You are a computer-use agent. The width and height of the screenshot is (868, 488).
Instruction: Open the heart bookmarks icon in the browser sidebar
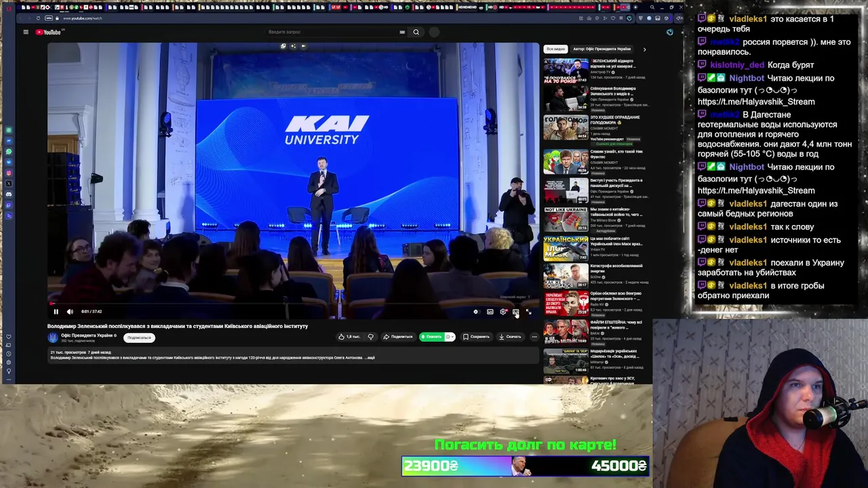pos(9,337)
